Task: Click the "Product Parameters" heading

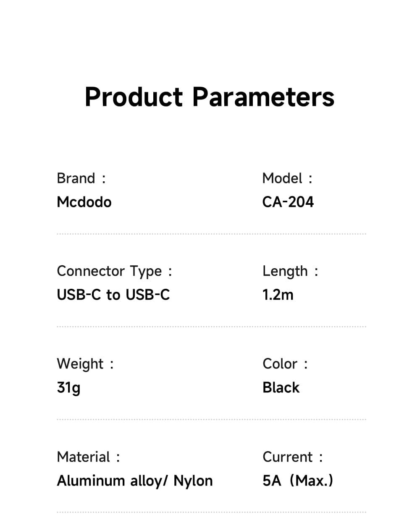Action: click(x=209, y=97)
